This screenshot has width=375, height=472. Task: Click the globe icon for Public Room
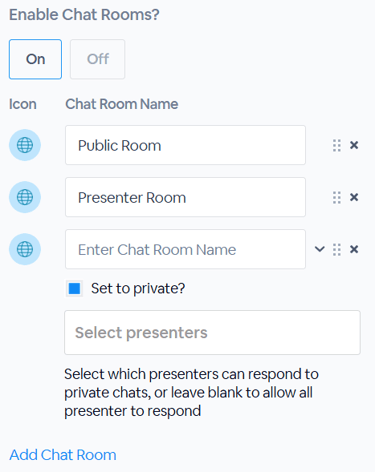click(x=25, y=145)
